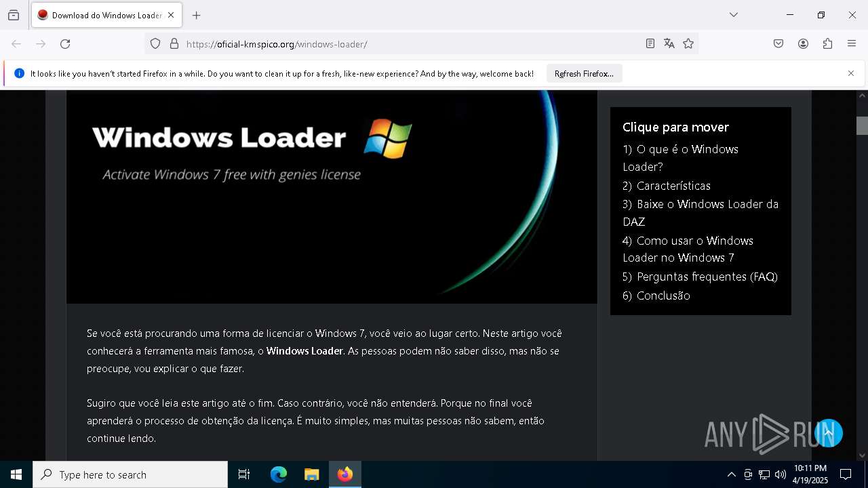The height and width of the screenshot is (488, 868).
Task: Go back one page in history
Action: click(16, 44)
